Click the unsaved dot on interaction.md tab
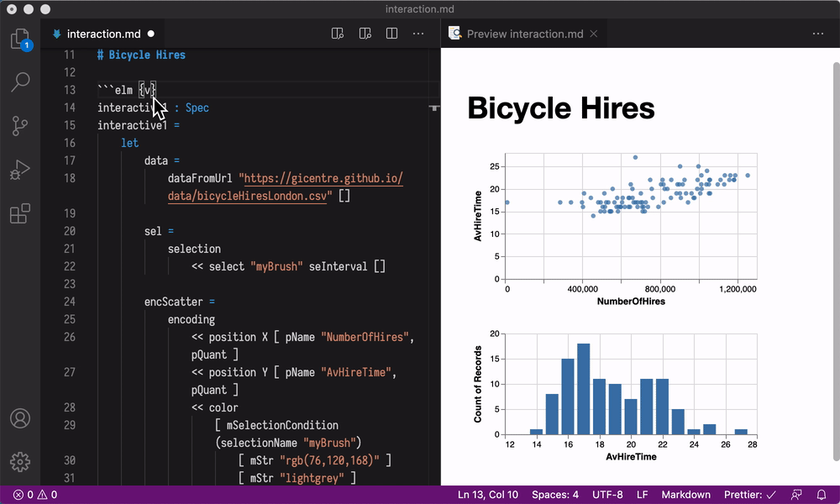 (151, 34)
